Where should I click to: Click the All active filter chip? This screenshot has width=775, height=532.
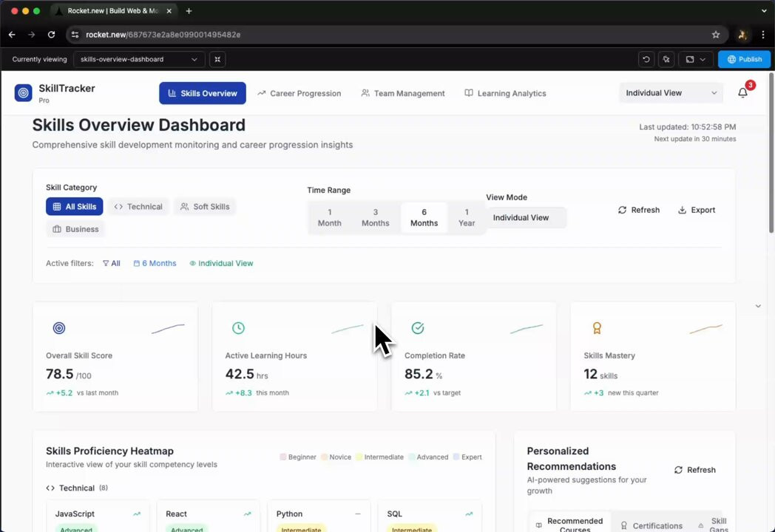coord(111,263)
